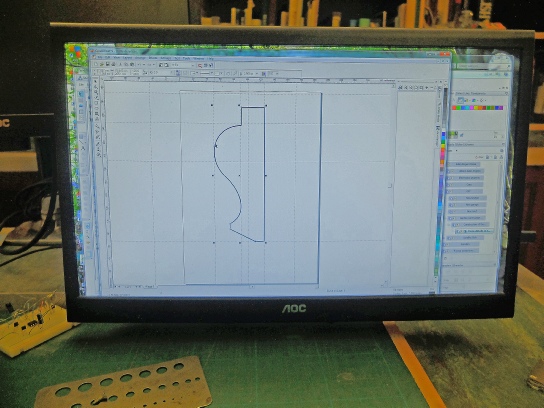Open the zoom level dropdown on toolbar
The height and width of the screenshot is (408, 544).
[193, 65]
